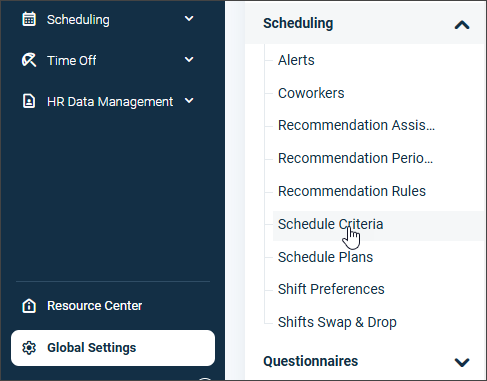Click the Scheduling calendar icon in sidebar
This screenshot has width=487, height=381.
(x=29, y=19)
